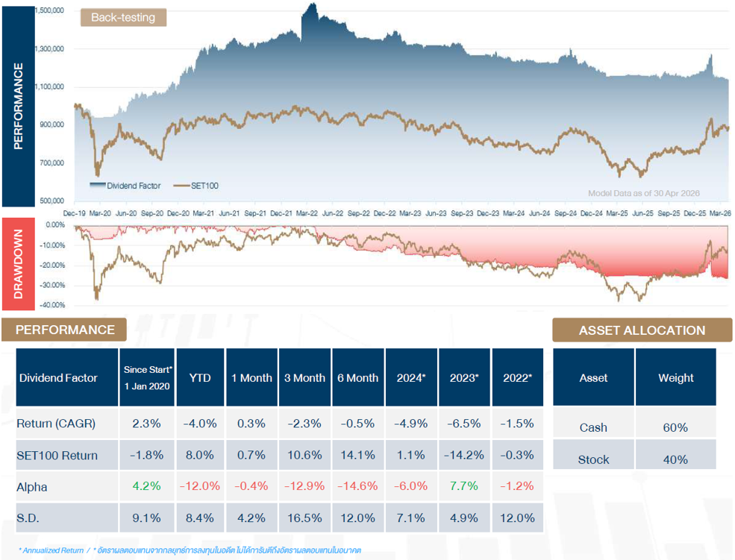This screenshot has width=735, height=560.
Task: Click the Since Start 1 Jan 2020 header
Action: click(x=147, y=377)
